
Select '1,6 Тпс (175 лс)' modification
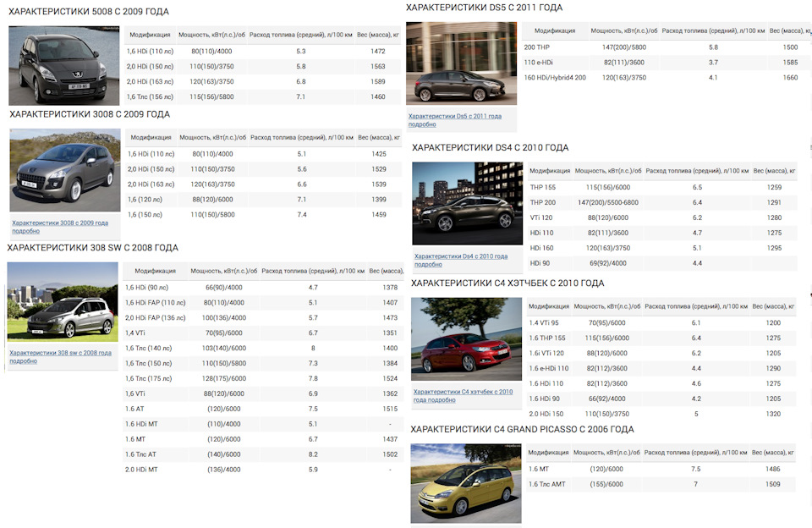(x=148, y=379)
